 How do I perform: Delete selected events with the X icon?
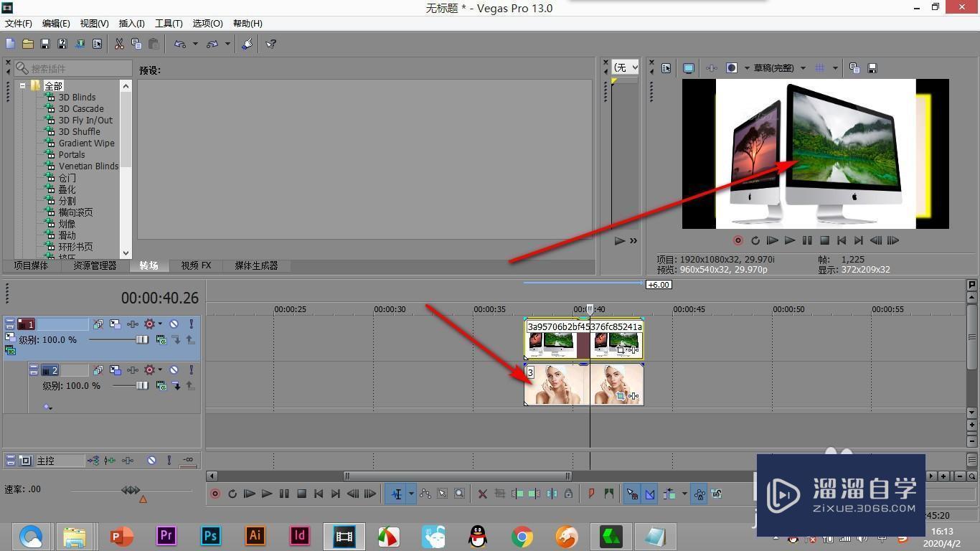[x=483, y=494]
